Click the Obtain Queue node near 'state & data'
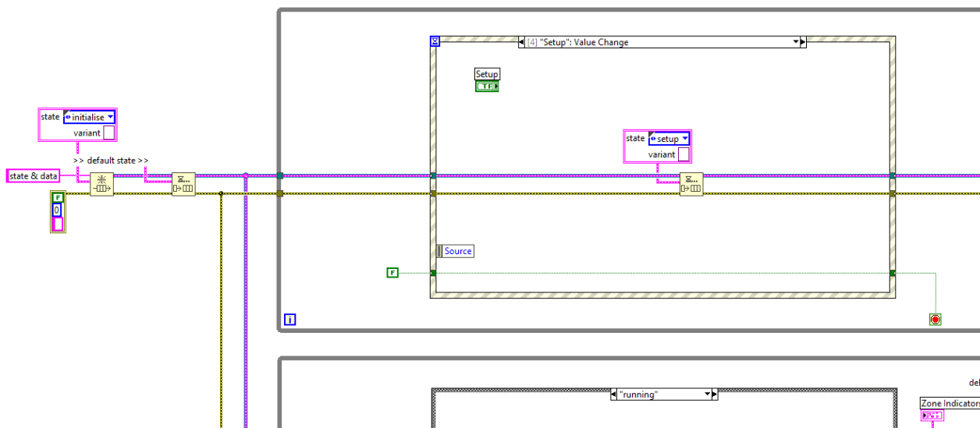Viewport: 980px width, 428px height. pyautogui.click(x=101, y=184)
